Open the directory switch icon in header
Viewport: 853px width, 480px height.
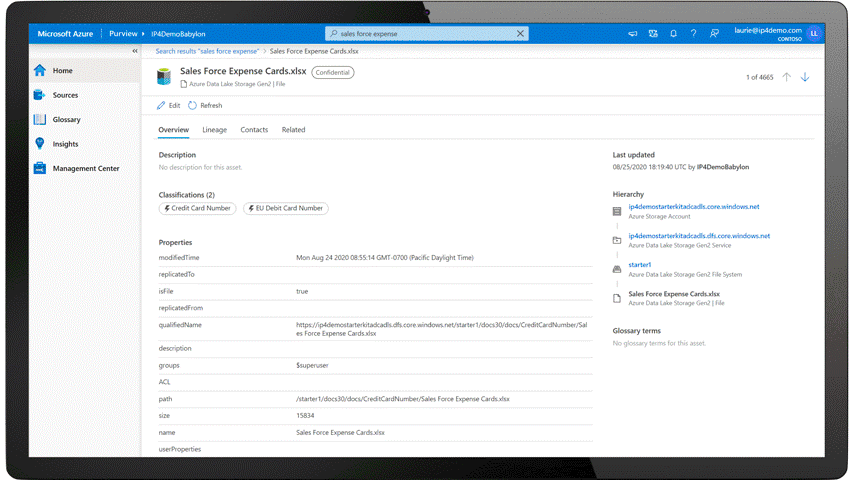click(x=653, y=33)
